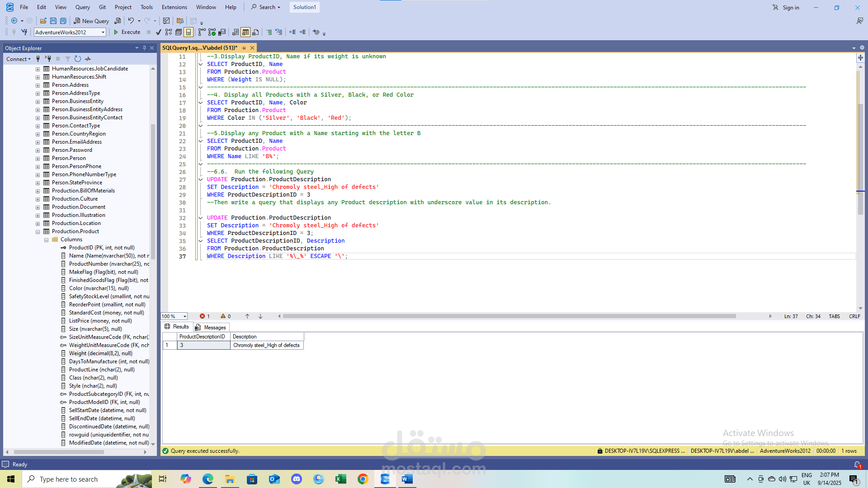Close the Object Explorer panel
The image size is (868, 488).
click(x=152, y=48)
